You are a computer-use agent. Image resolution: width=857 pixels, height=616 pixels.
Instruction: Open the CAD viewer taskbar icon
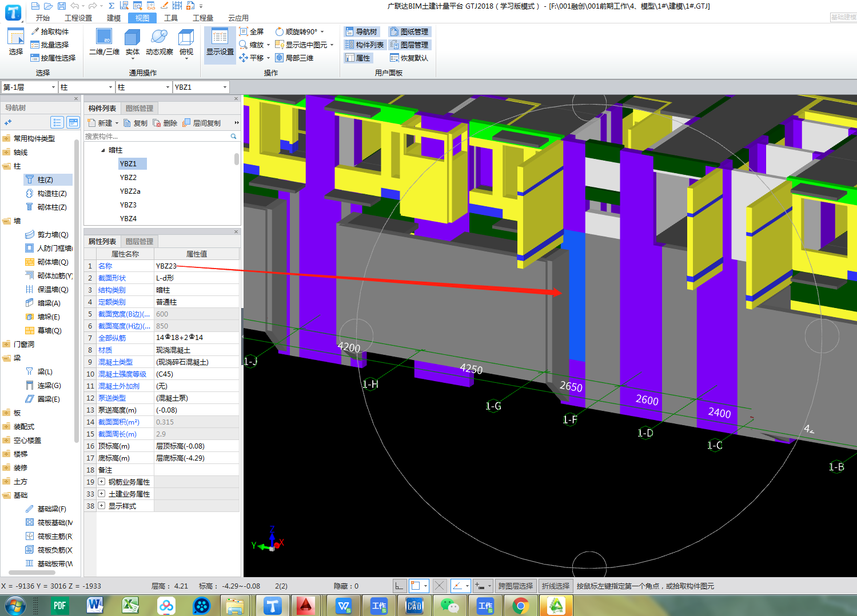[414, 606]
